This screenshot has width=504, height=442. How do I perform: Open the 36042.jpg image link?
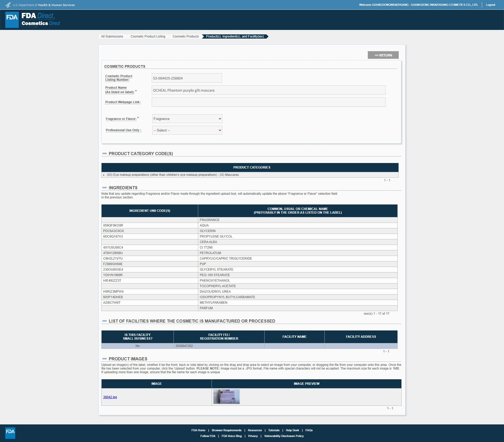pos(110,397)
